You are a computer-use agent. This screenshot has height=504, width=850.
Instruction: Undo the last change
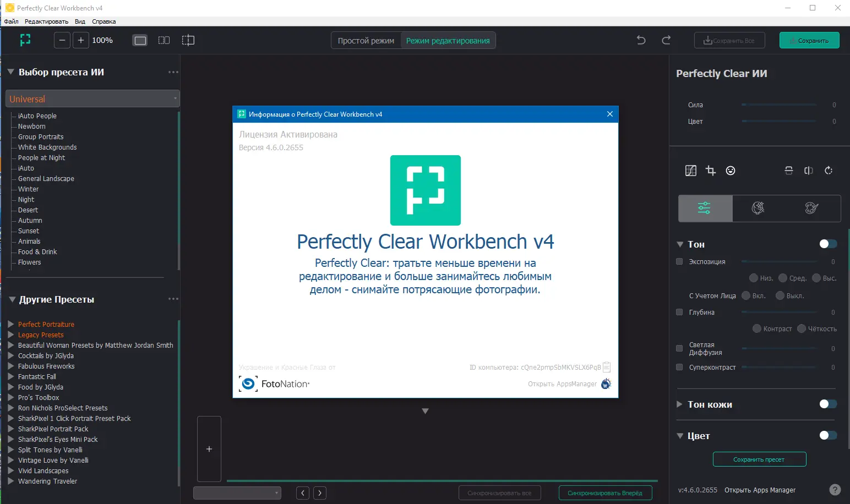click(x=641, y=40)
